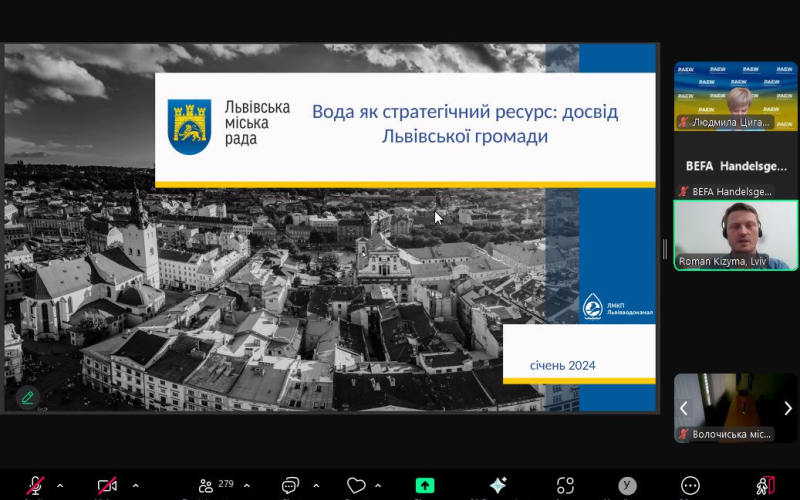Click the 'Львівська міська рада' text on slide
The image size is (800, 500).
tap(257, 122)
